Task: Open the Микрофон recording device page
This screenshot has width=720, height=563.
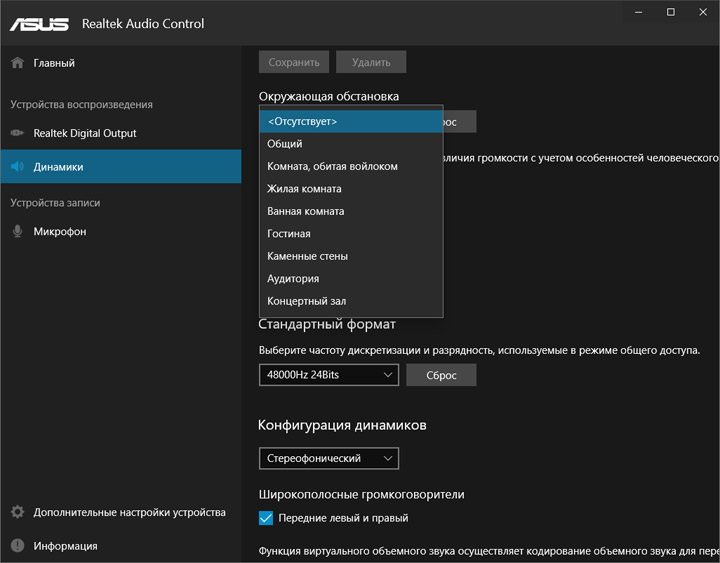Action: pos(60,231)
